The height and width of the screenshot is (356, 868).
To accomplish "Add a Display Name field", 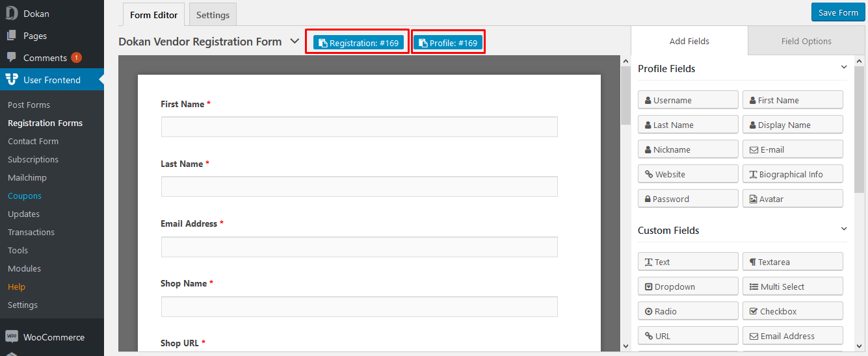I will (793, 125).
